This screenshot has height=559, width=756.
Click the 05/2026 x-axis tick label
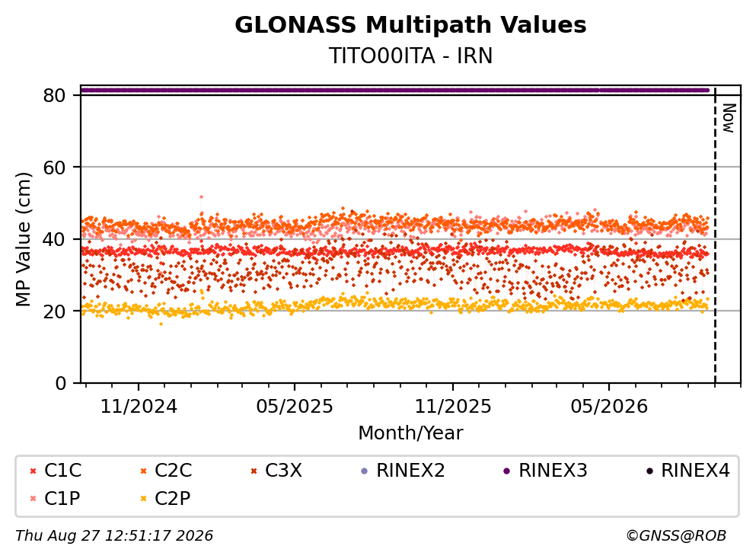click(x=609, y=407)
